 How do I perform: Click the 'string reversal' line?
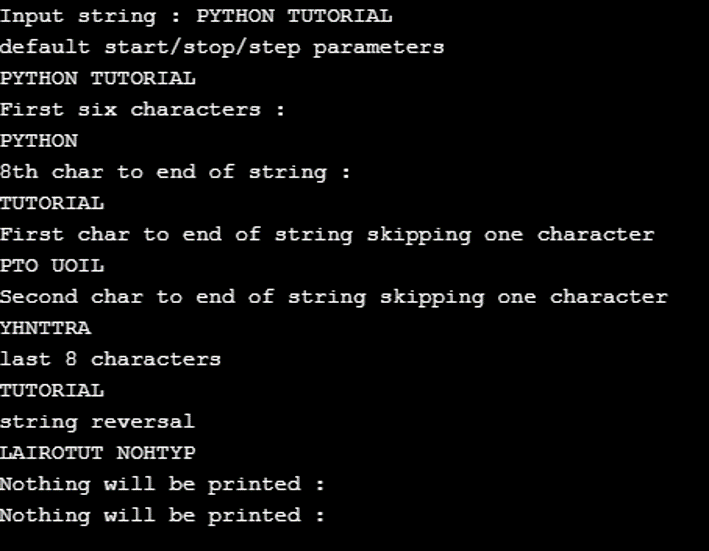pos(97,421)
